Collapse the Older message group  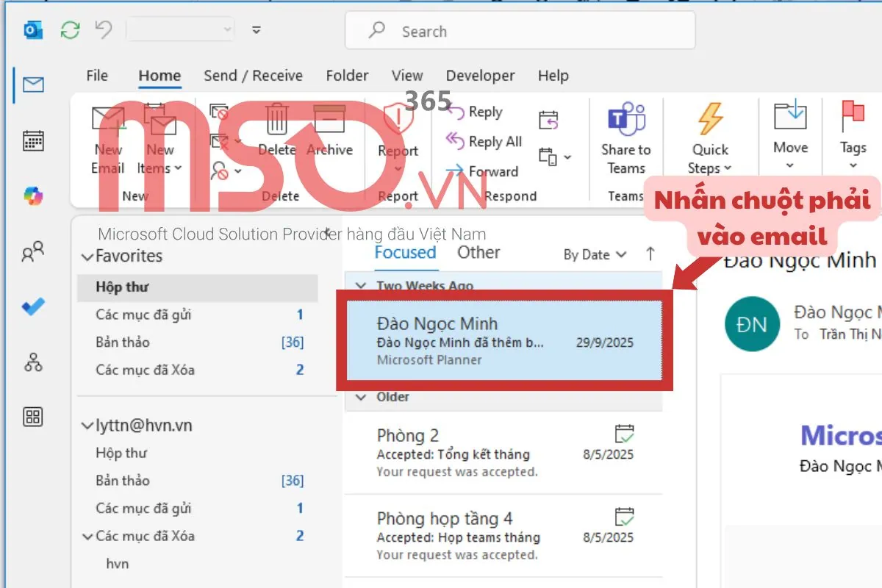click(x=360, y=397)
